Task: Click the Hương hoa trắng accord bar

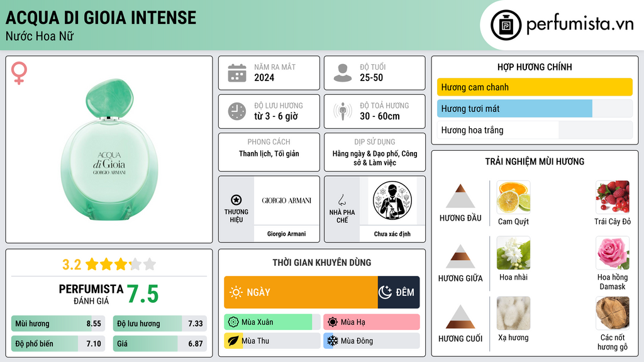Action: [535, 130]
